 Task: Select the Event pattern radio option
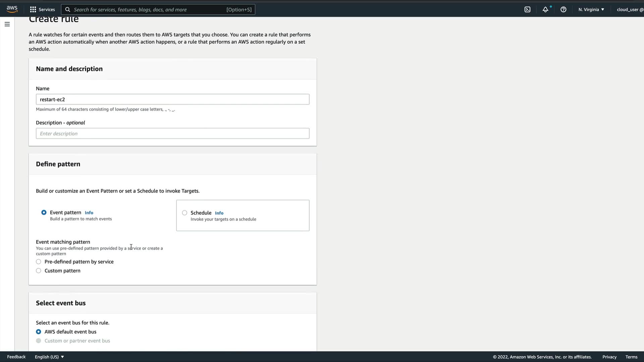44,213
